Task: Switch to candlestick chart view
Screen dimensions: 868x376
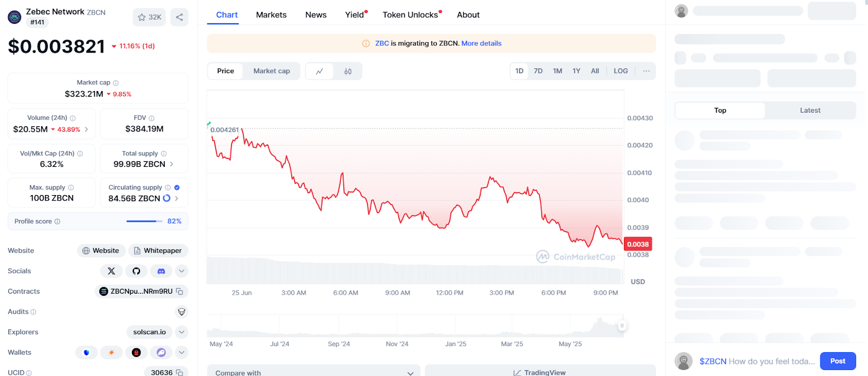Action: coord(348,71)
